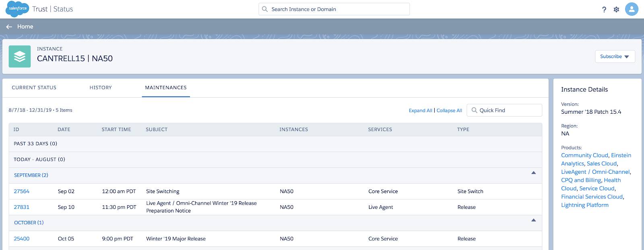Click the TYPE column header
Viewport: 644px width, 250px height.
click(x=463, y=129)
